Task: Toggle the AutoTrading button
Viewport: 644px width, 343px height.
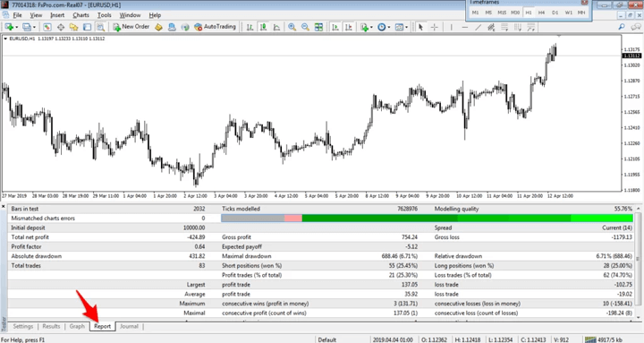Action: tap(215, 27)
